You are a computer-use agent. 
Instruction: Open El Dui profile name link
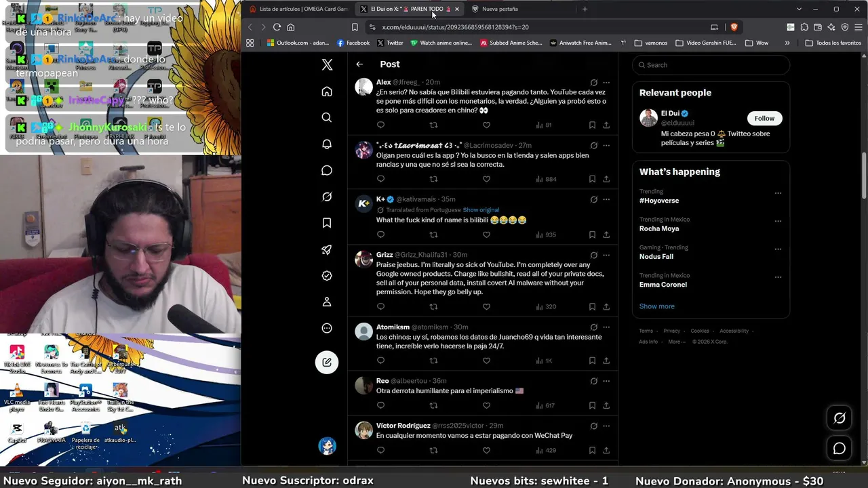(670, 113)
